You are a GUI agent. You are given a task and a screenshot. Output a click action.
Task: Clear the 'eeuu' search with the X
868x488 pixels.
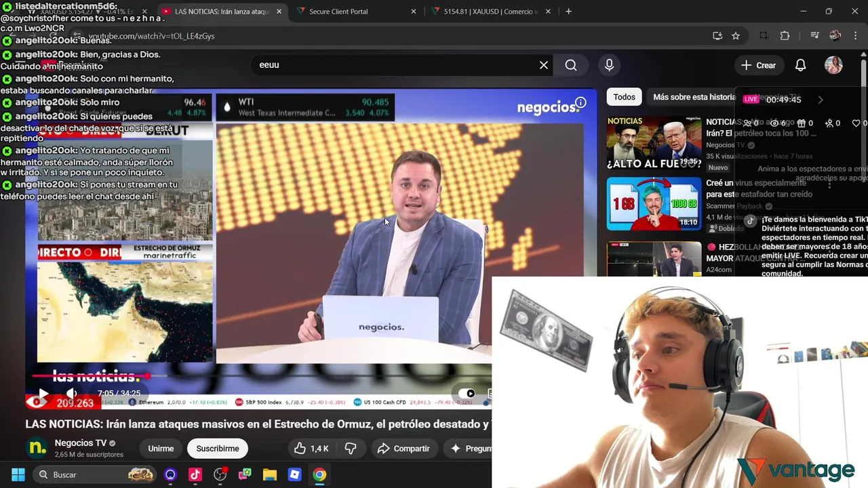pos(544,65)
